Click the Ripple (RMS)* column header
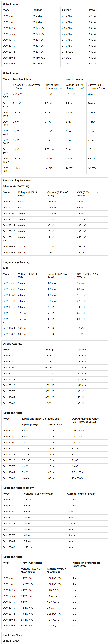This screenshot has width=110, height=644. 30,424
